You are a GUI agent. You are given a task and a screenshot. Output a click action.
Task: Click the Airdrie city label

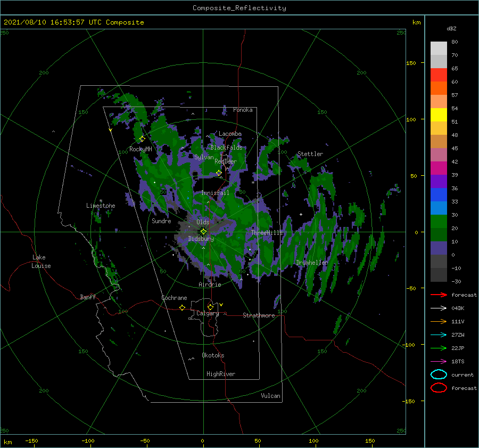click(x=210, y=284)
